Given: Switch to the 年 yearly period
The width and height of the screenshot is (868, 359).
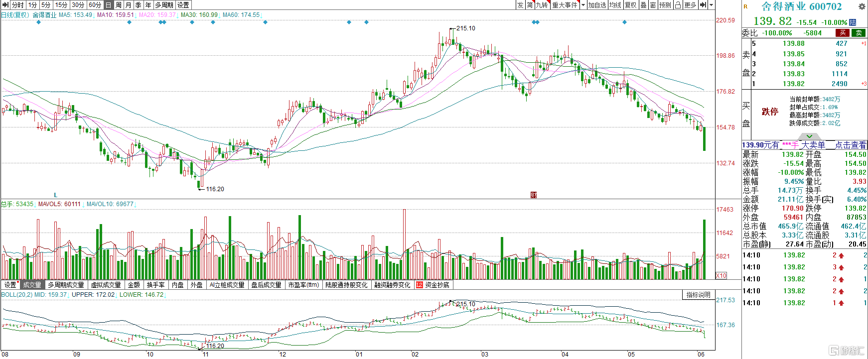Looking at the screenshot, I should coord(148,5).
